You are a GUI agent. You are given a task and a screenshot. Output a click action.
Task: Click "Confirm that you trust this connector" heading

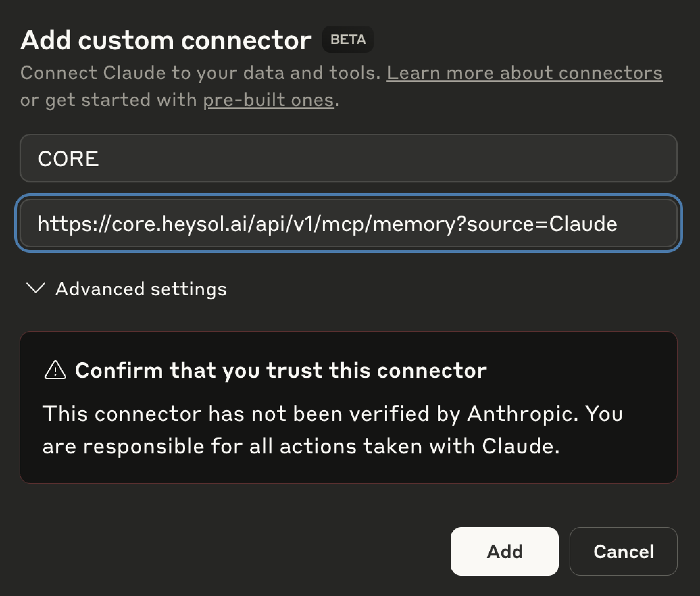pos(280,370)
